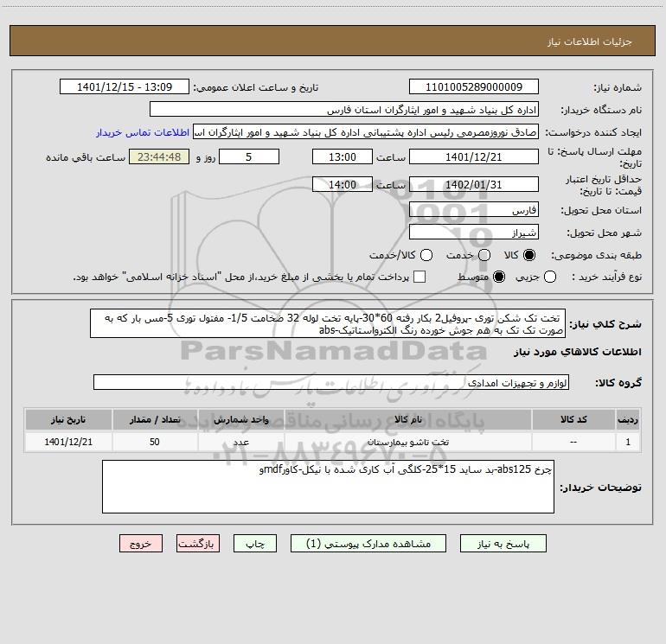Open مشاهده مدارک پیوستی (1) button
The height and width of the screenshot is (644, 666).
[x=368, y=544]
